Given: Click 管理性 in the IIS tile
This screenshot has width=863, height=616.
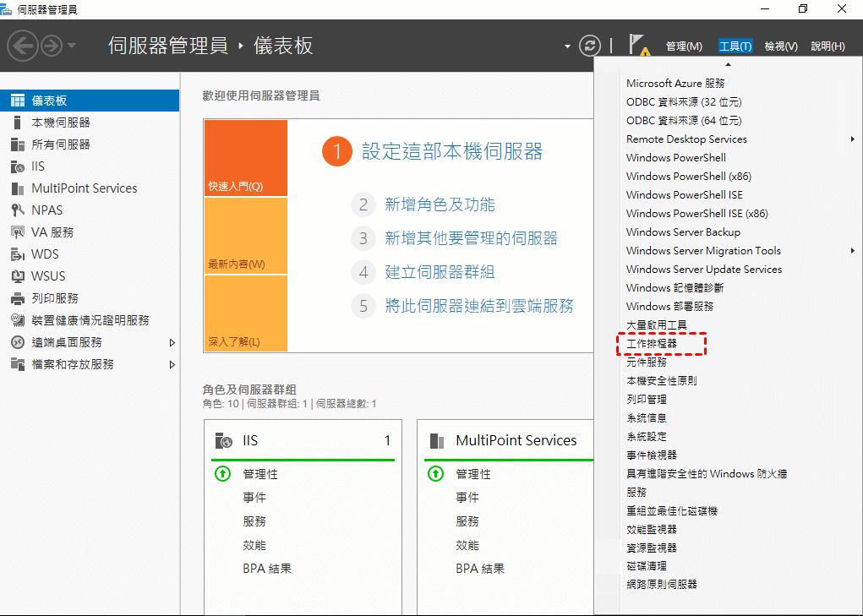Looking at the screenshot, I should point(260,474).
